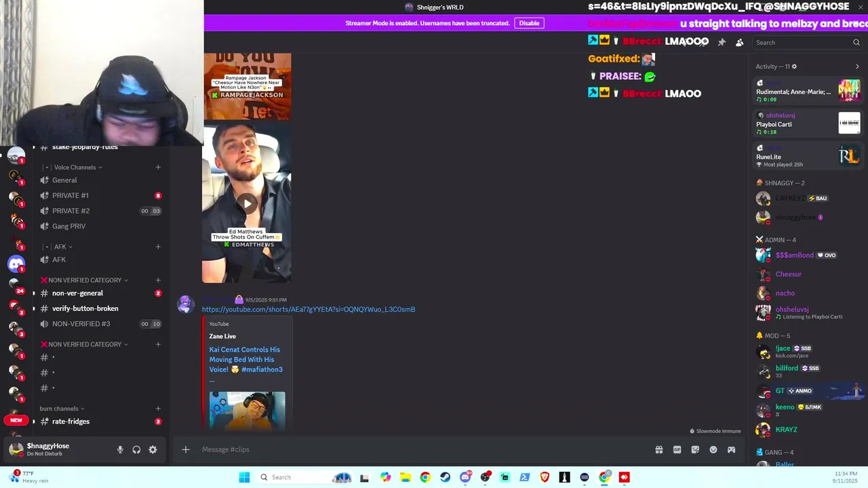Image resolution: width=868 pixels, height=488 pixels.
Task: Open the Playboi Carti activity card
Action: tap(808, 123)
